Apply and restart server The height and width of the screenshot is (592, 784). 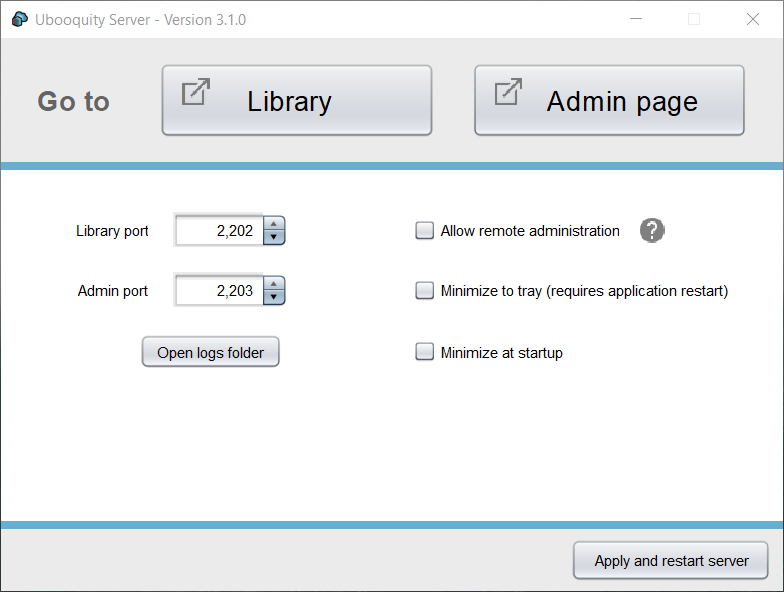(x=670, y=560)
